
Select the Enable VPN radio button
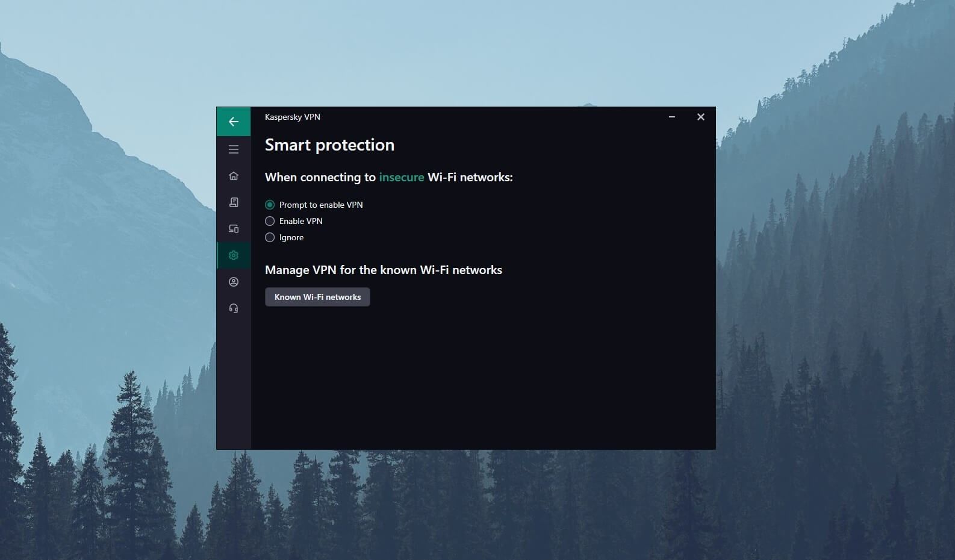point(270,221)
